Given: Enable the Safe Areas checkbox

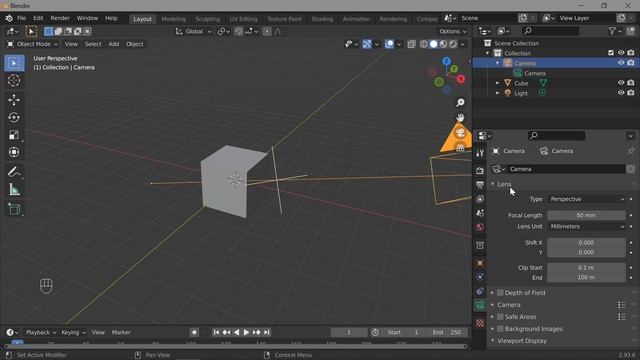Looking at the screenshot, I should pos(500,317).
